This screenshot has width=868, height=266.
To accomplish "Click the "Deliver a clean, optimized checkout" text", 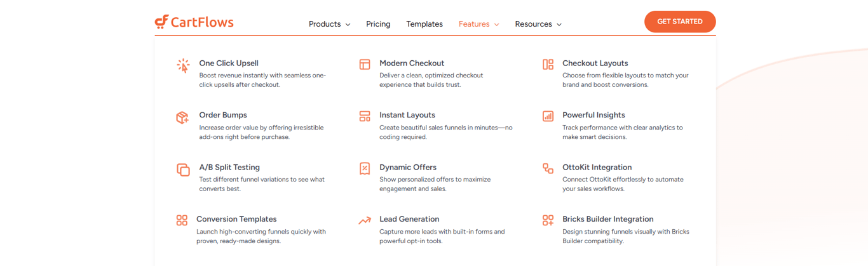I will point(431,80).
